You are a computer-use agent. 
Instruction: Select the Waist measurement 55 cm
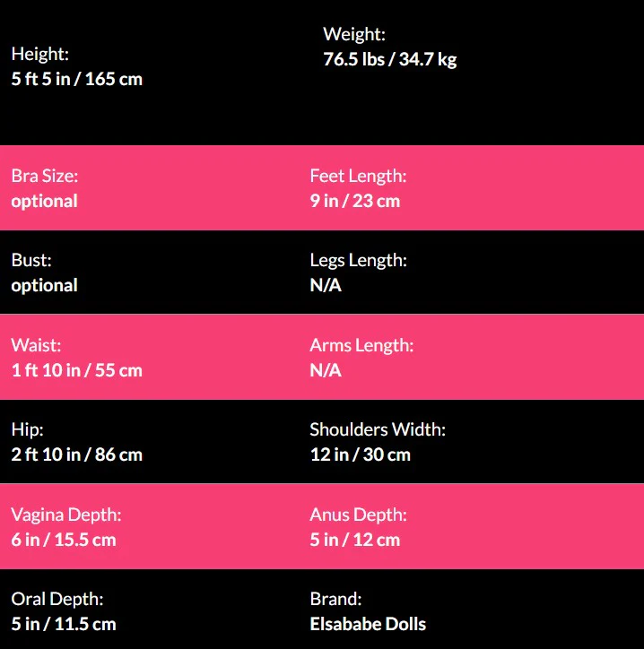pyautogui.click(x=116, y=370)
